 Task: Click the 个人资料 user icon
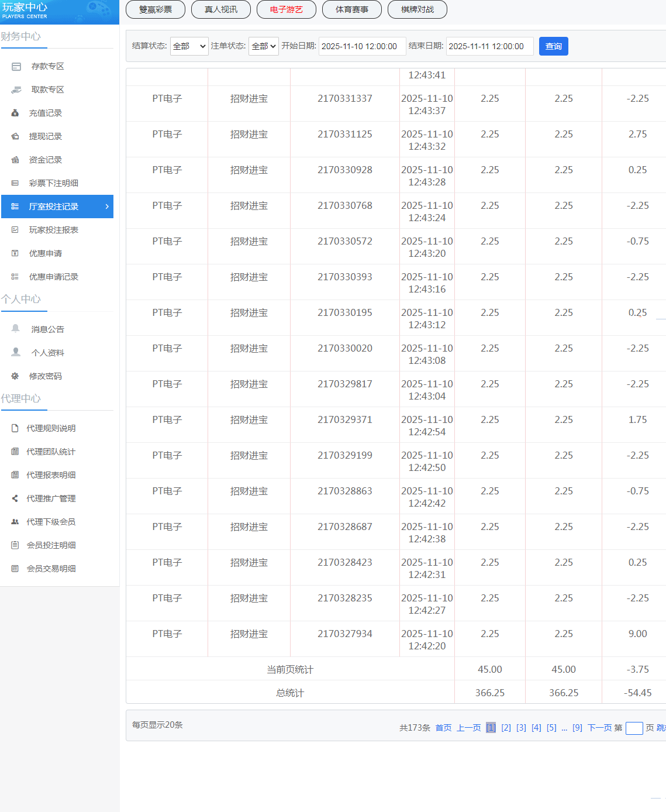(16, 352)
